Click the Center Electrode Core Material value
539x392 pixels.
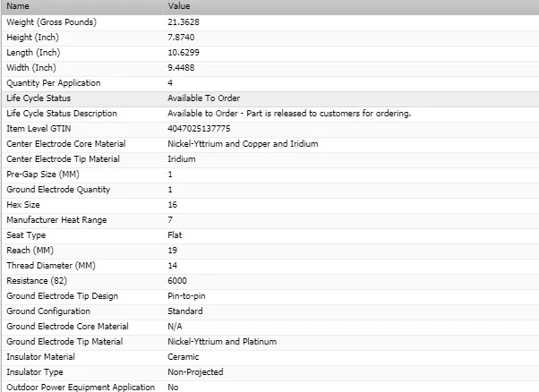point(242,144)
